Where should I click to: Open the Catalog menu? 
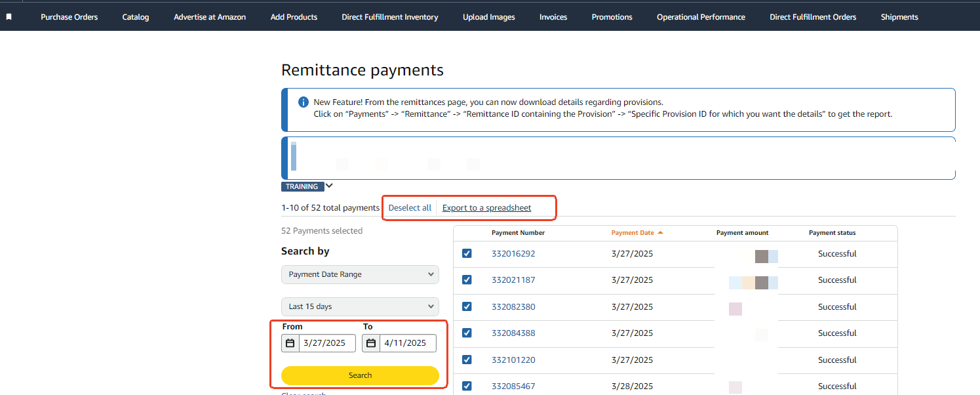click(136, 17)
